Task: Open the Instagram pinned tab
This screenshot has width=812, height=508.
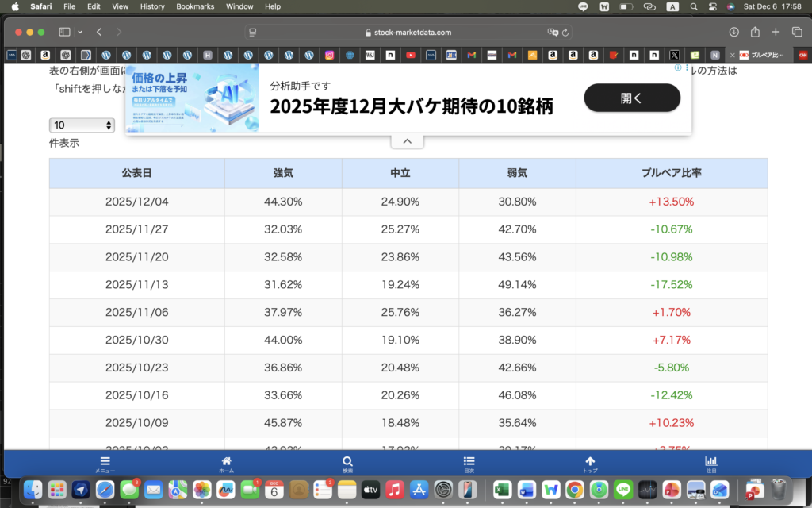Action: [329, 56]
